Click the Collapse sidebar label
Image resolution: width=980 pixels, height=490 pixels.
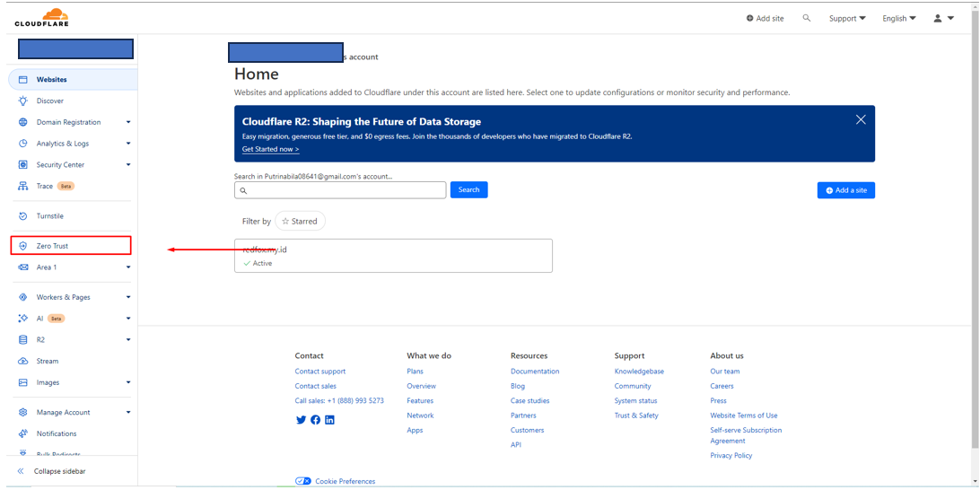pyautogui.click(x=60, y=471)
